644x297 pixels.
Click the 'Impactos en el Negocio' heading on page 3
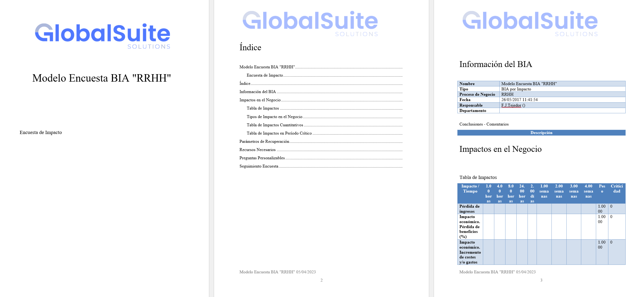coord(500,149)
